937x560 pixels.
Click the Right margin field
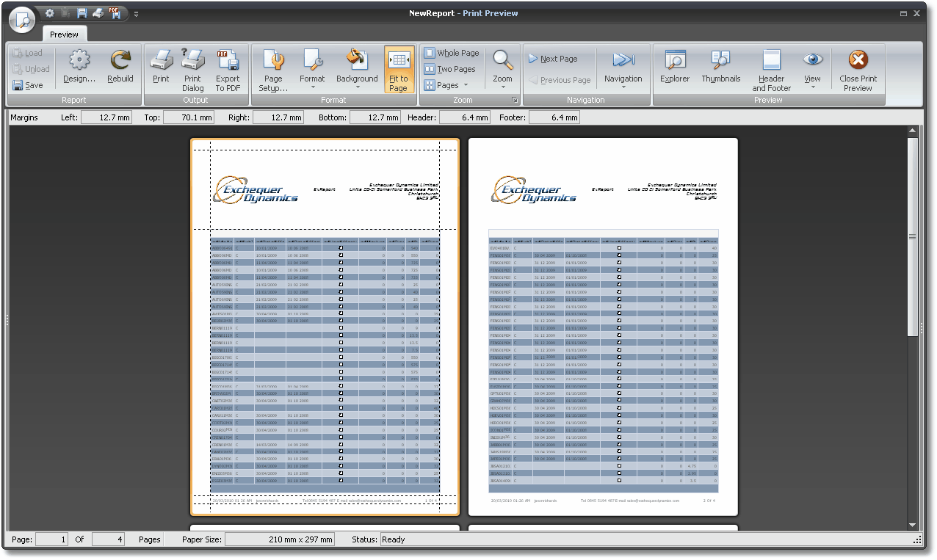click(278, 117)
